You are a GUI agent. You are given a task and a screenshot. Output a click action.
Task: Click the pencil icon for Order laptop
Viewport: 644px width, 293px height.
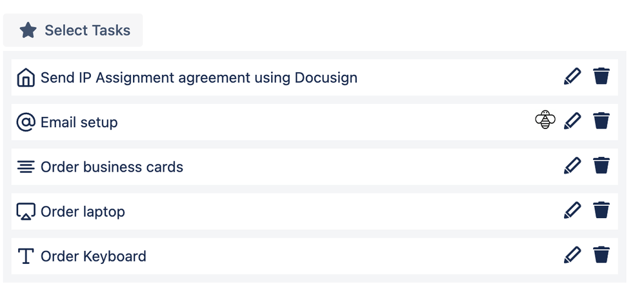(572, 210)
